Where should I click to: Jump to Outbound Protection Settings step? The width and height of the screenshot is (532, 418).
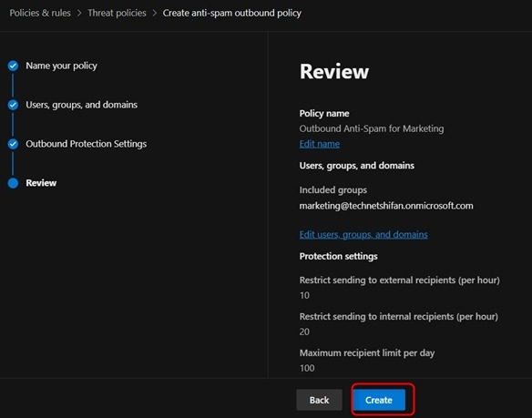pyautogui.click(x=87, y=144)
